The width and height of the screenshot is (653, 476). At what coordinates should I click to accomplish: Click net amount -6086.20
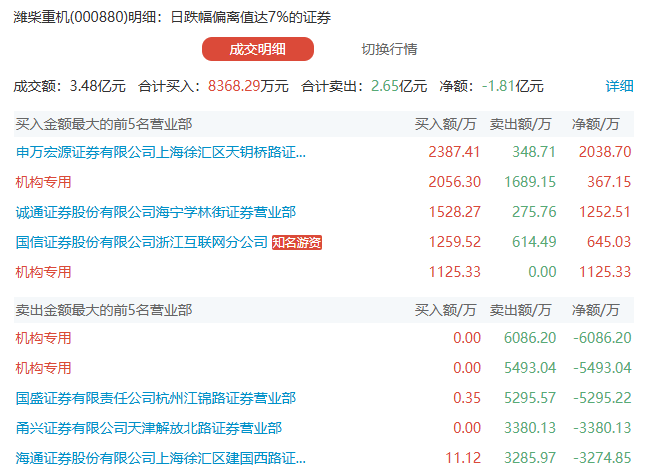coord(602,338)
